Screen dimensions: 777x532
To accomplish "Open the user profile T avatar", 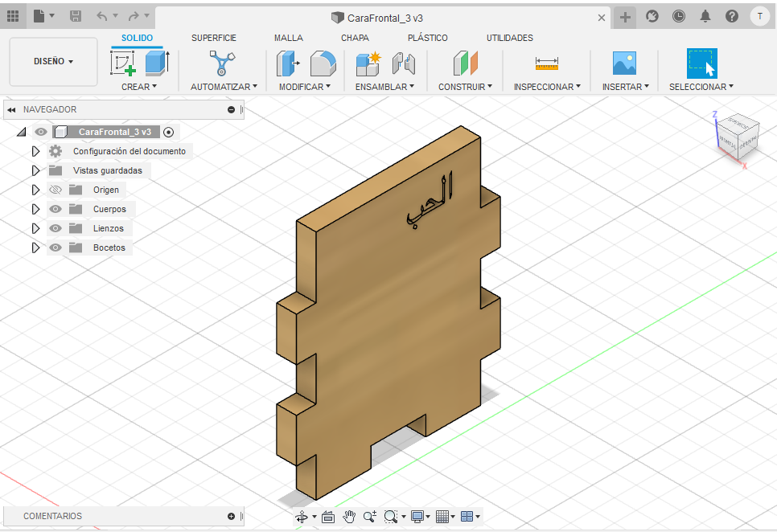I will 759,16.
